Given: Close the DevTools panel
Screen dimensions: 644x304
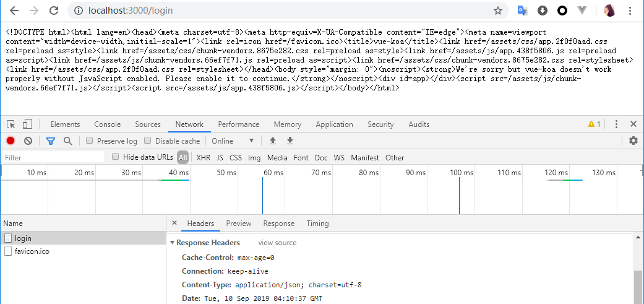Looking at the screenshot, I should (x=633, y=124).
